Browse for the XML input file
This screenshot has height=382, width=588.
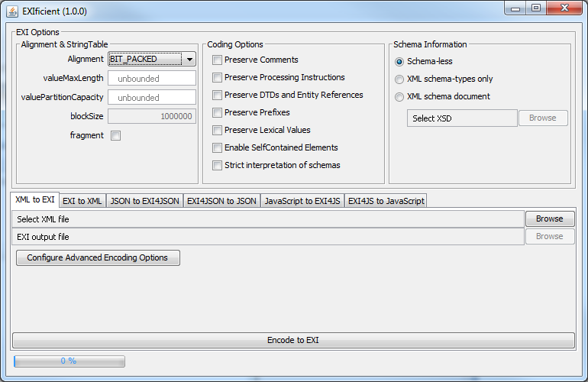click(550, 219)
